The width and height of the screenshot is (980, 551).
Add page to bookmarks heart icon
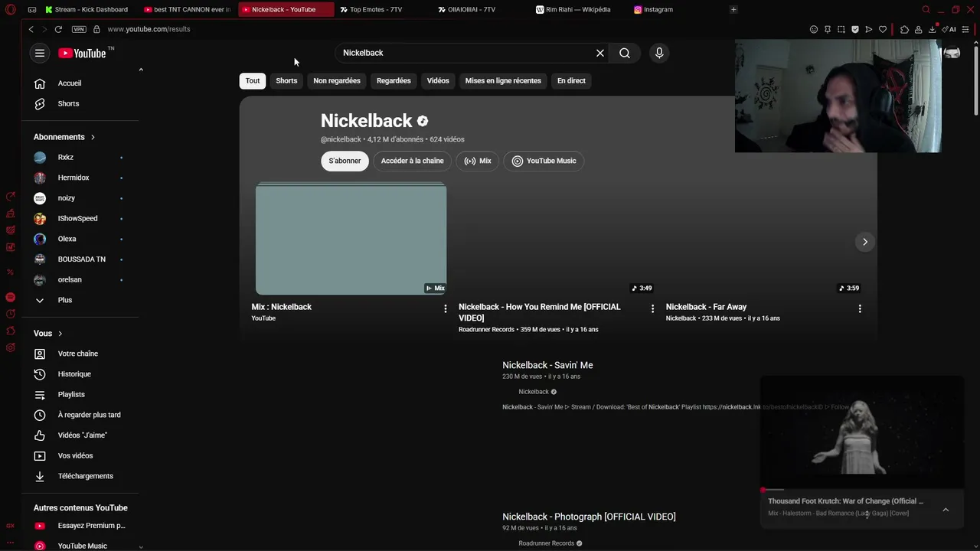coord(883,29)
